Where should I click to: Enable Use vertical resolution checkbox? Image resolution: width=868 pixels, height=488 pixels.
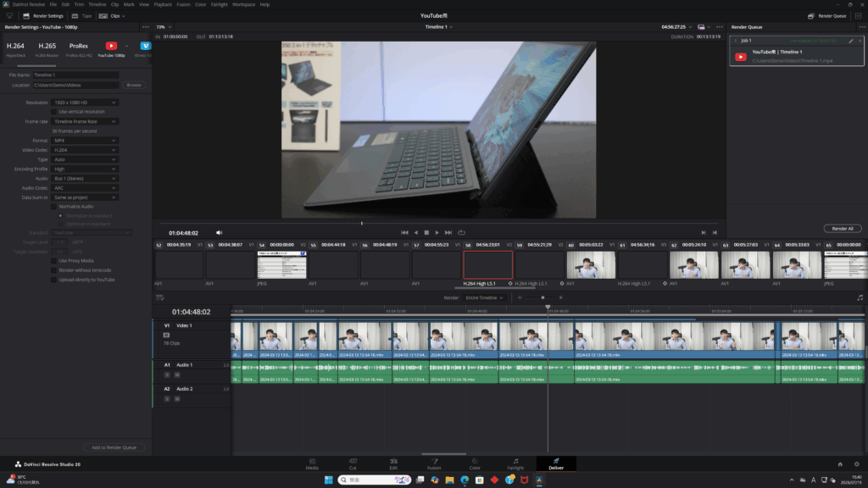tap(54, 112)
